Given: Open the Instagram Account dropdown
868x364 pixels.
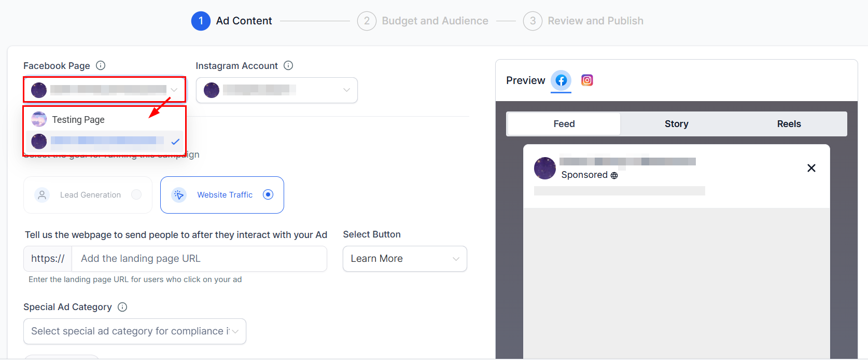Looking at the screenshot, I should pyautogui.click(x=277, y=90).
